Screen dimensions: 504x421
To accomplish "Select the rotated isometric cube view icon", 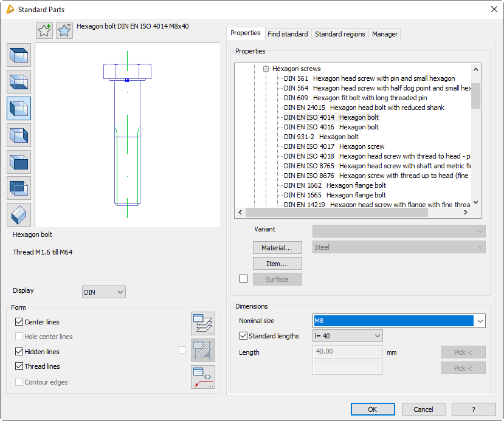I will (x=19, y=214).
